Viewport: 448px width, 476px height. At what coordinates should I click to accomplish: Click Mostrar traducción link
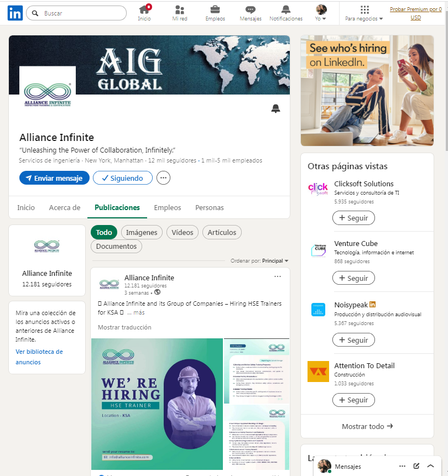(x=124, y=327)
